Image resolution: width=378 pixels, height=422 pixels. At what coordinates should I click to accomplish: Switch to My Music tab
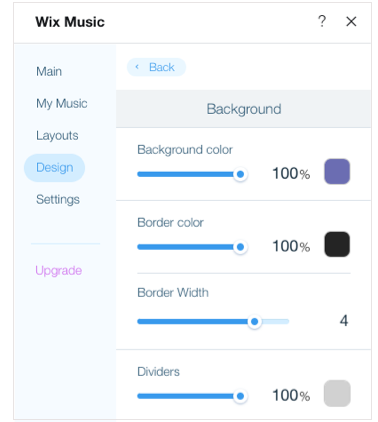tap(62, 103)
